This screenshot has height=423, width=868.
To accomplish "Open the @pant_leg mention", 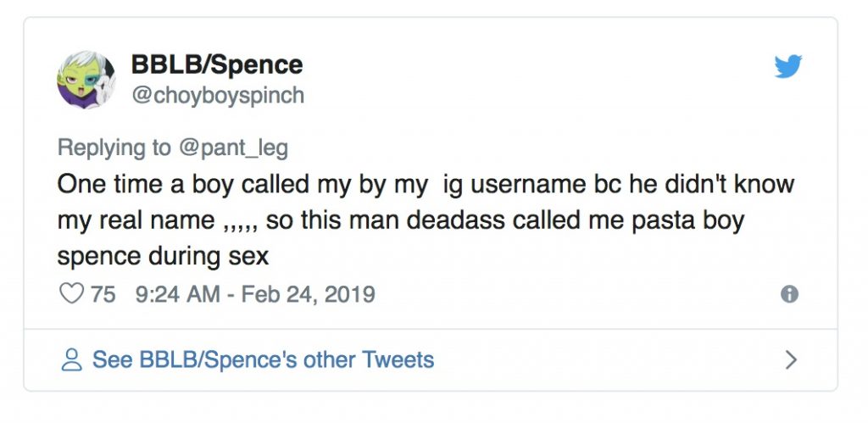I will point(232,147).
